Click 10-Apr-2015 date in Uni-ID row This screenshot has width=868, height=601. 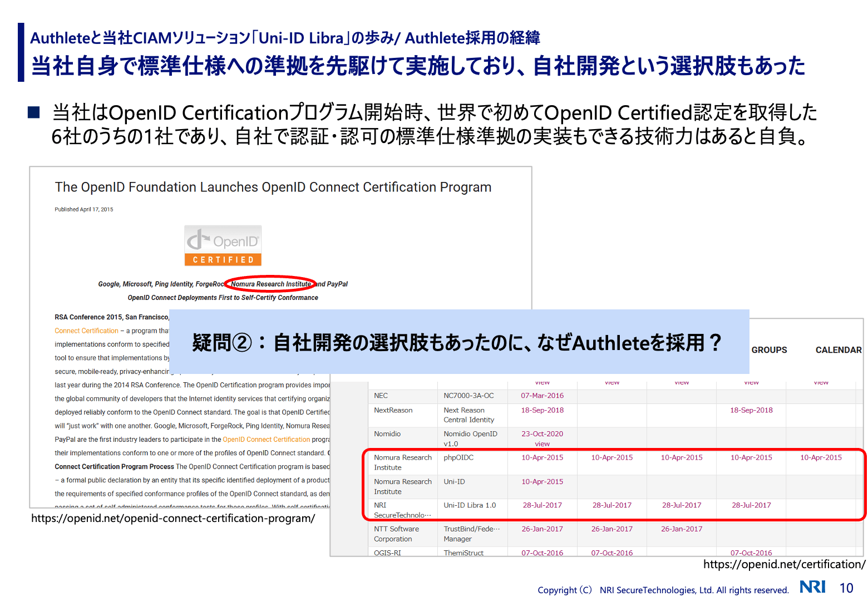point(542,482)
